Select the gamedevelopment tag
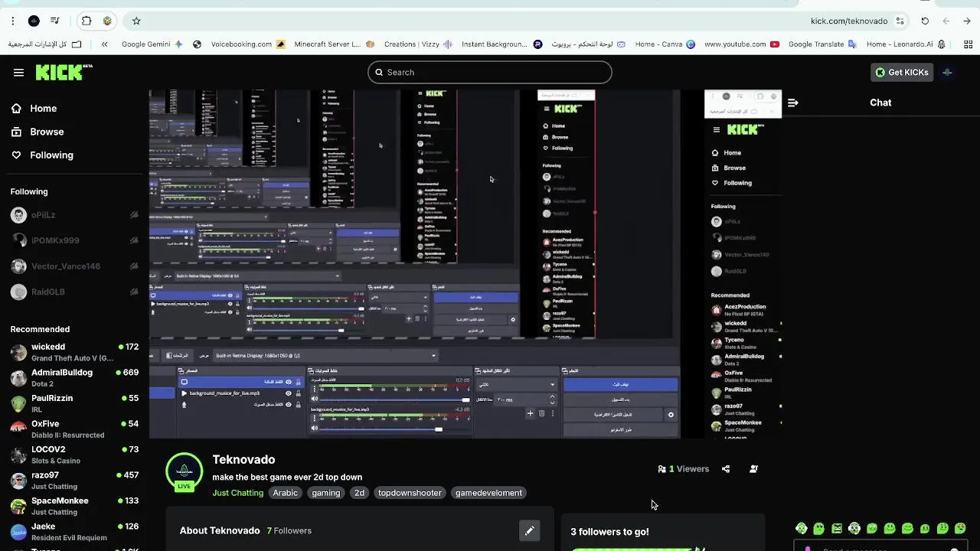This screenshot has width=980, height=551. [488, 493]
